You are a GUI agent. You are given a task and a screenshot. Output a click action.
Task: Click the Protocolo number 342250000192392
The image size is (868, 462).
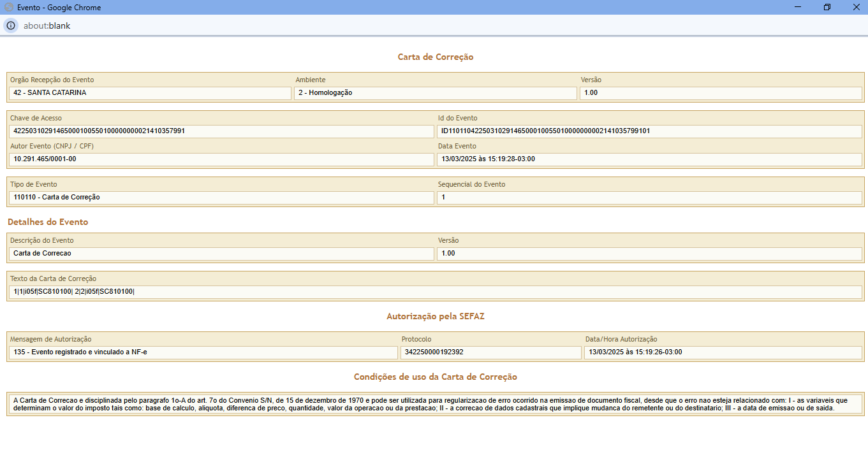(x=491, y=352)
